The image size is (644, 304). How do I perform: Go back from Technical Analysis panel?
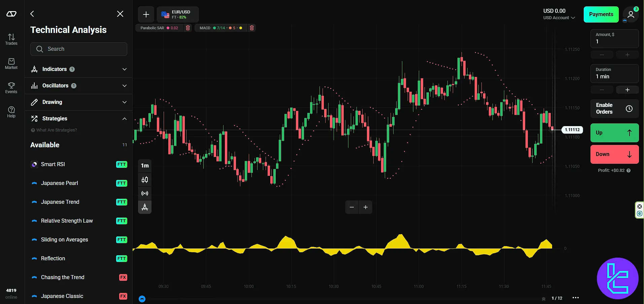pos(32,14)
